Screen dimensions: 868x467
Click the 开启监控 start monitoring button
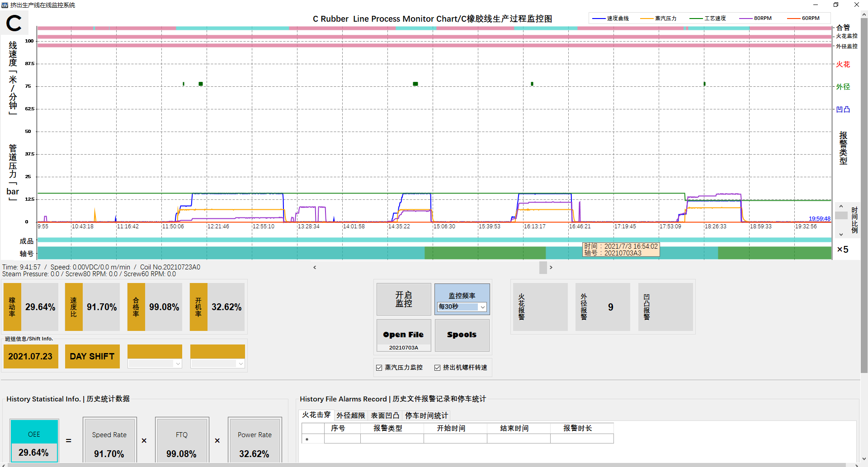403,299
